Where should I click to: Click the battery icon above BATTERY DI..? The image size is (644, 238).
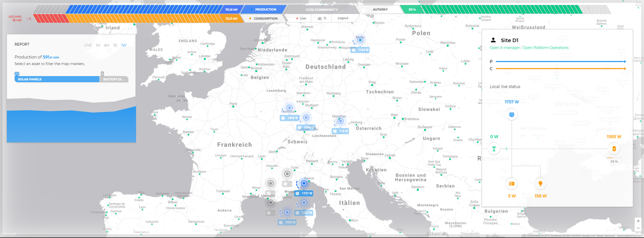tap(102, 73)
